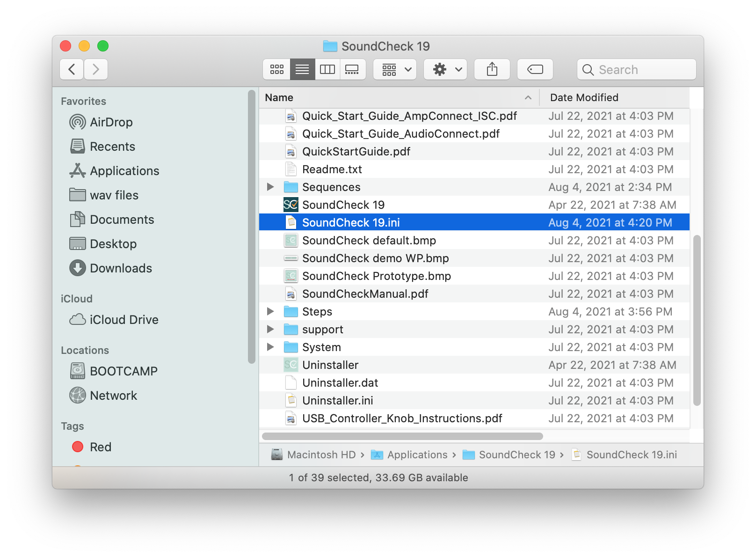Open the gear action menu
Image resolution: width=756 pixels, height=558 pixels.
(445, 69)
